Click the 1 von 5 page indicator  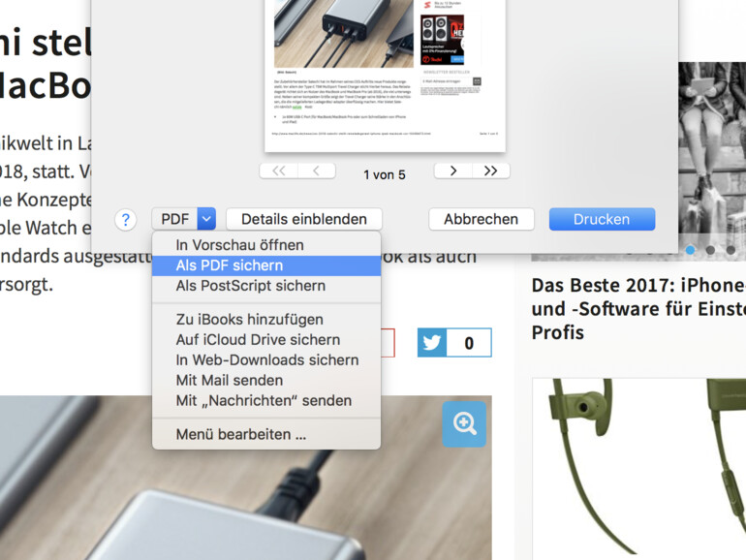(385, 175)
